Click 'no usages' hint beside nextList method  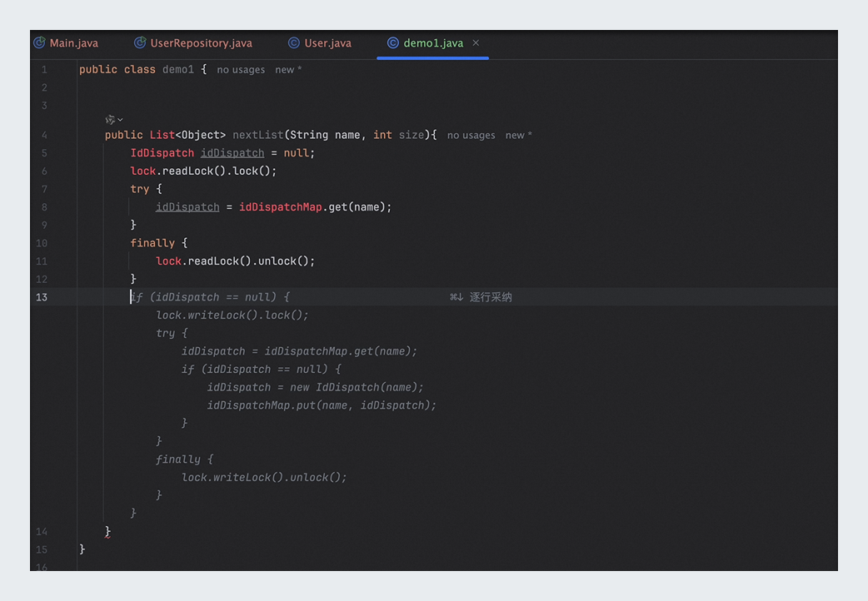[x=471, y=135]
